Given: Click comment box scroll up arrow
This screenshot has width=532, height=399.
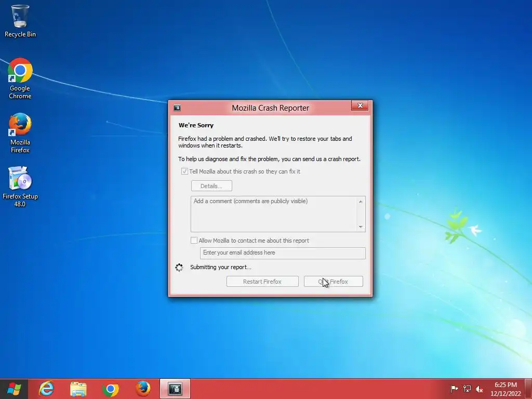Looking at the screenshot, I should point(361,202).
